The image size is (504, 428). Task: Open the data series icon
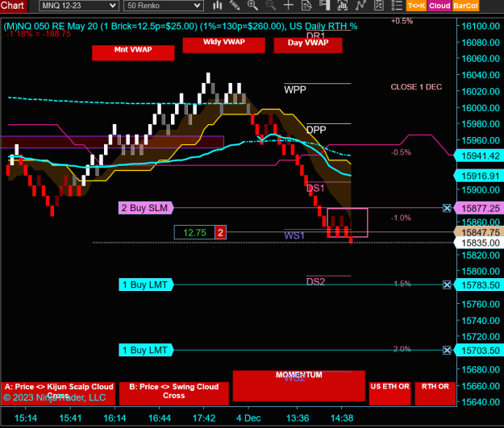(343, 5)
